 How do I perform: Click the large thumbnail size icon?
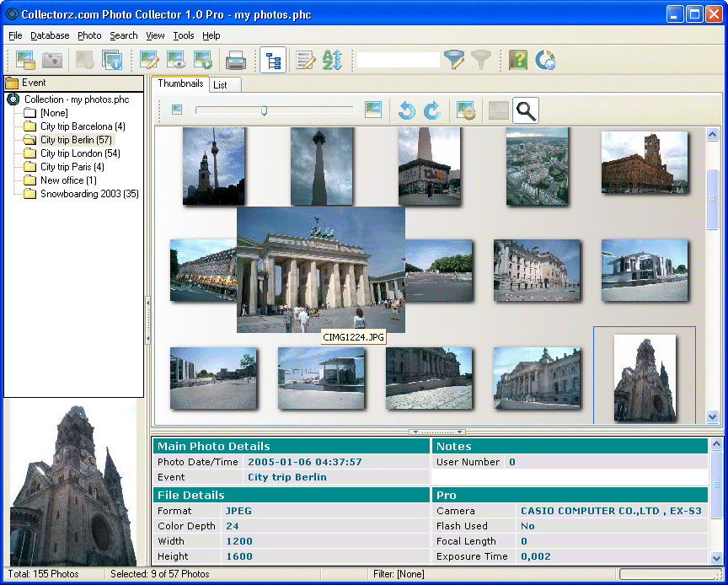[373, 110]
